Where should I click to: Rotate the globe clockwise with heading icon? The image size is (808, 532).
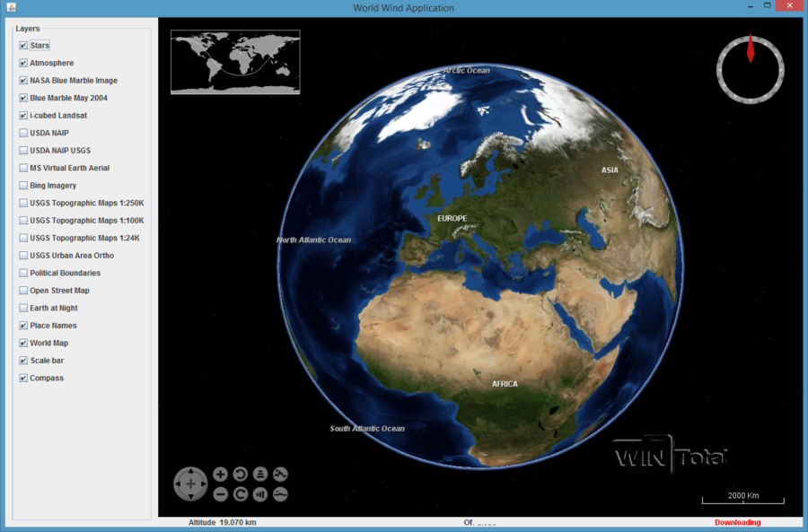240,493
